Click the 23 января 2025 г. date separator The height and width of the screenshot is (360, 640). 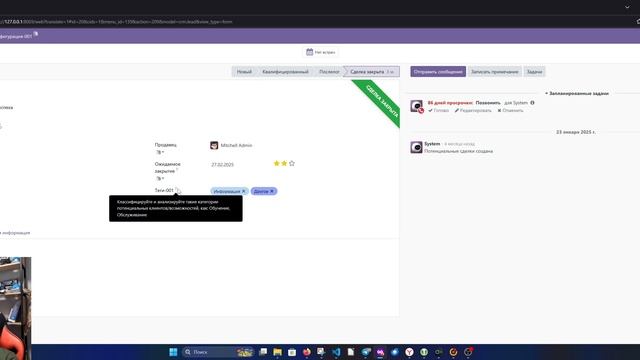tap(576, 132)
